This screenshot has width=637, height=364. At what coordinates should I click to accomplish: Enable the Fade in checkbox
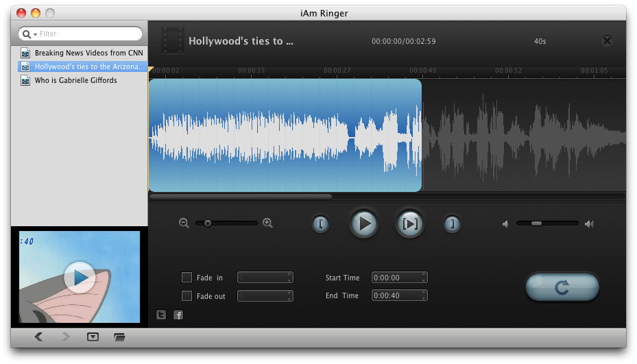tap(187, 278)
